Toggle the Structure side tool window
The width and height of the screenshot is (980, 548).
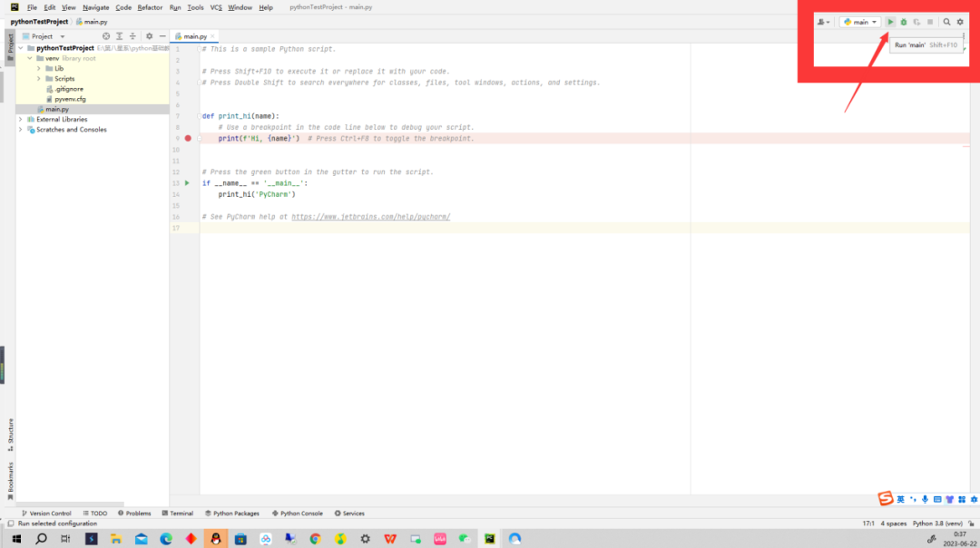10,435
